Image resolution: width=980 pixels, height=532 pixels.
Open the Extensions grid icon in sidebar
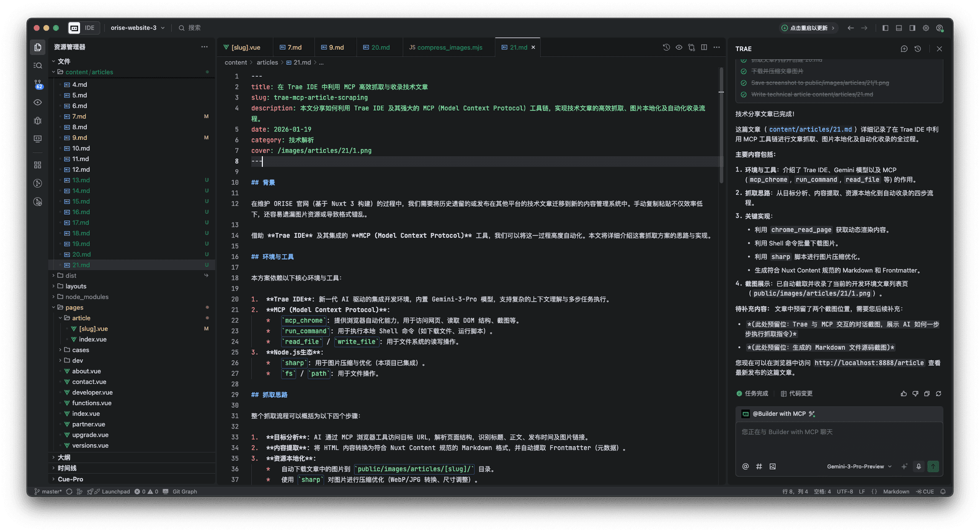tap(38, 165)
